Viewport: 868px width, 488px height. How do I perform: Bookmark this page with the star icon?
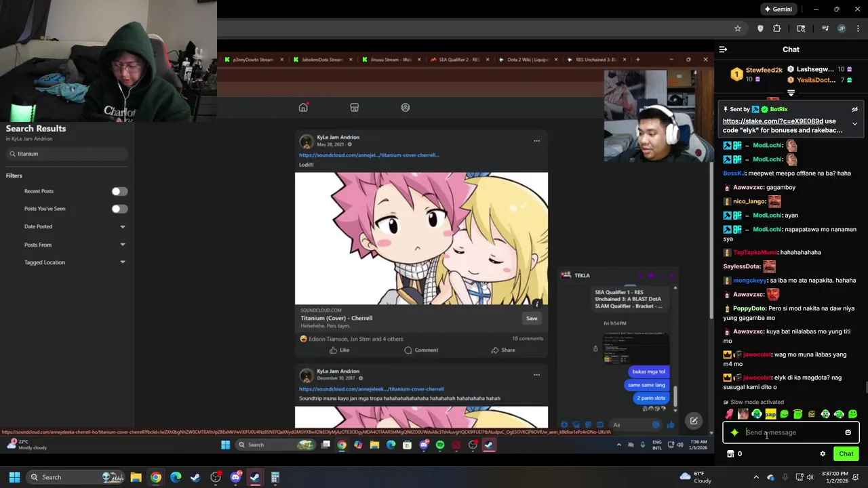coord(738,28)
